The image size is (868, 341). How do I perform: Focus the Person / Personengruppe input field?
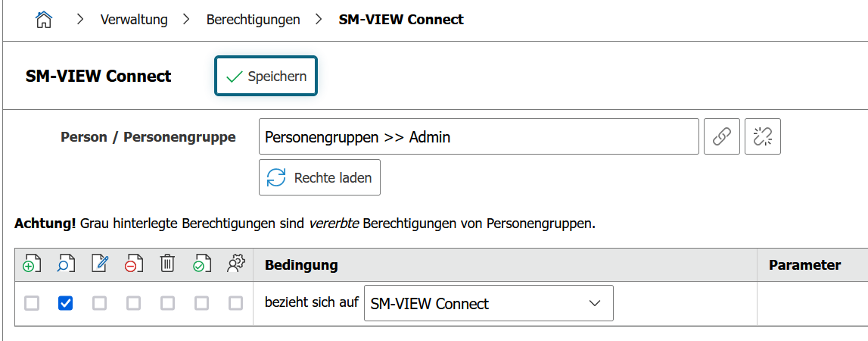tap(478, 137)
